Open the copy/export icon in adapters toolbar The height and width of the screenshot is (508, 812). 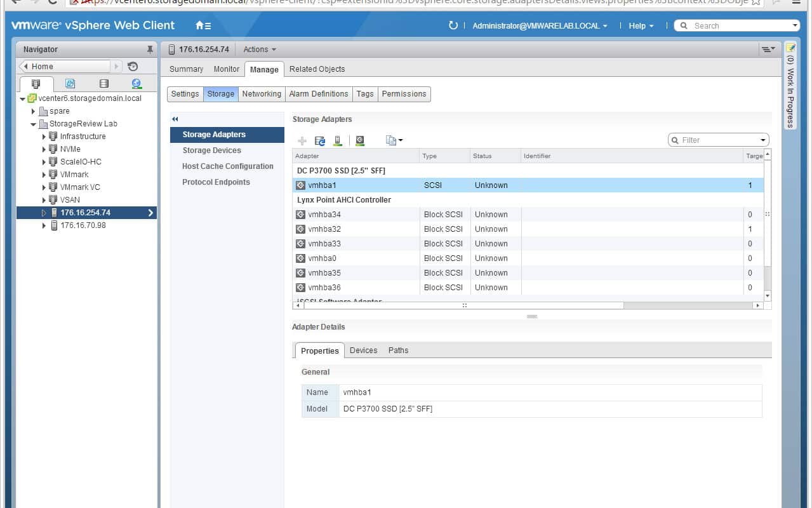pyautogui.click(x=394, y=140)
